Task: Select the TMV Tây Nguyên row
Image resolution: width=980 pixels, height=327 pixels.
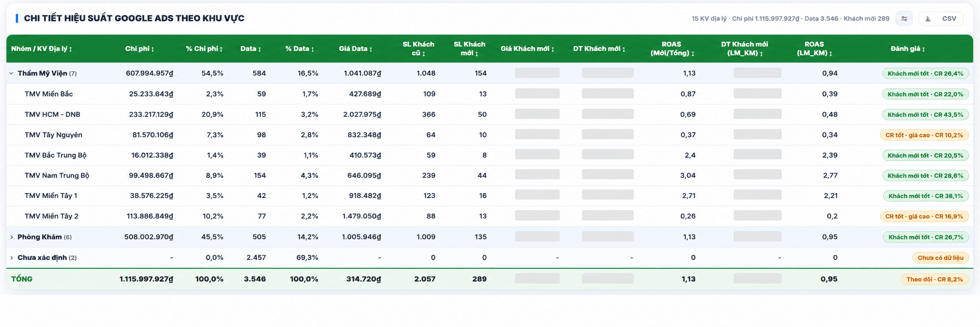Action: pyautogui.click(x=490, y=135)
